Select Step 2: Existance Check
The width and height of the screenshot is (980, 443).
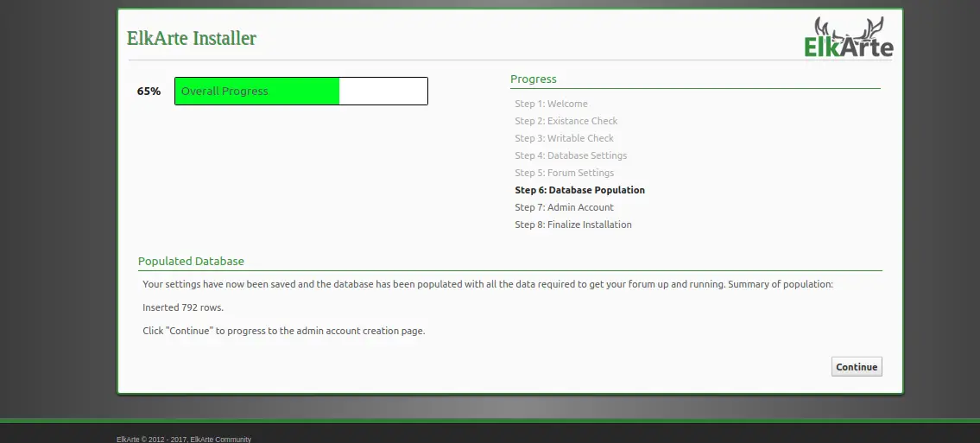(566, 121)
